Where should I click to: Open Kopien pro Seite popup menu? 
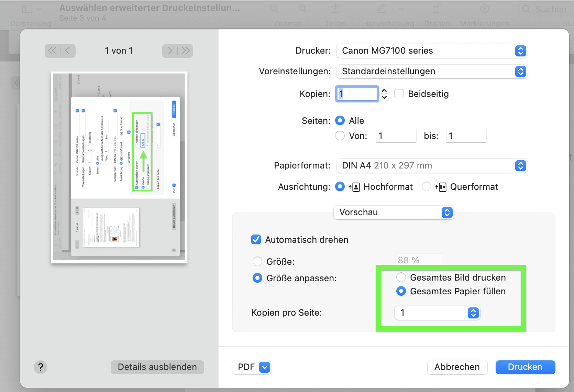click(x=437, y=313)
